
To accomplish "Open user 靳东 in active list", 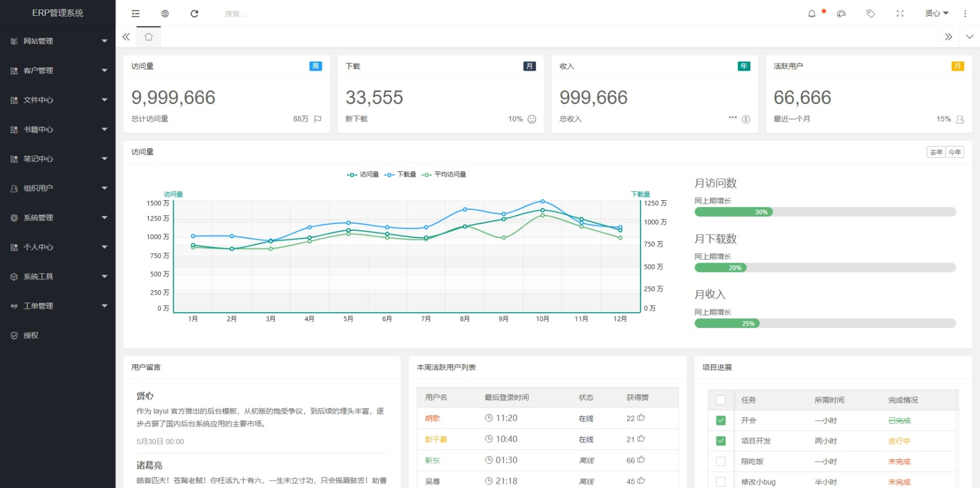I will click(x=433, y=460).
